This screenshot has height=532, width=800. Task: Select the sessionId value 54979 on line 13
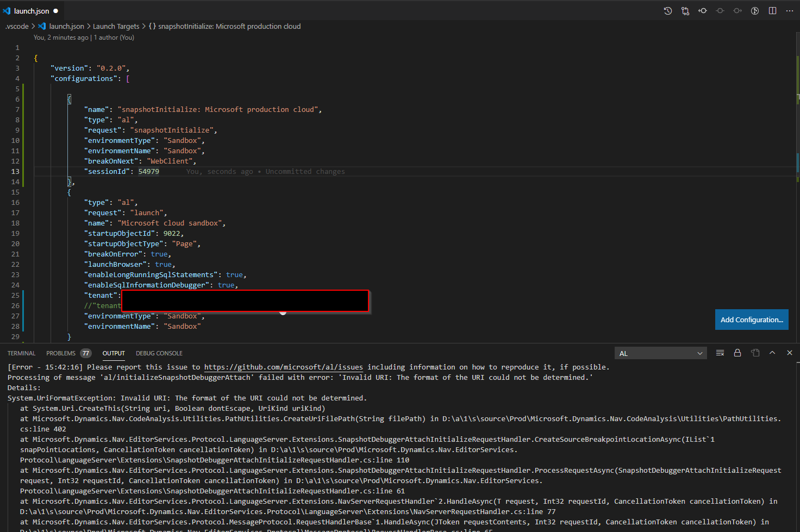pos(149,171)
